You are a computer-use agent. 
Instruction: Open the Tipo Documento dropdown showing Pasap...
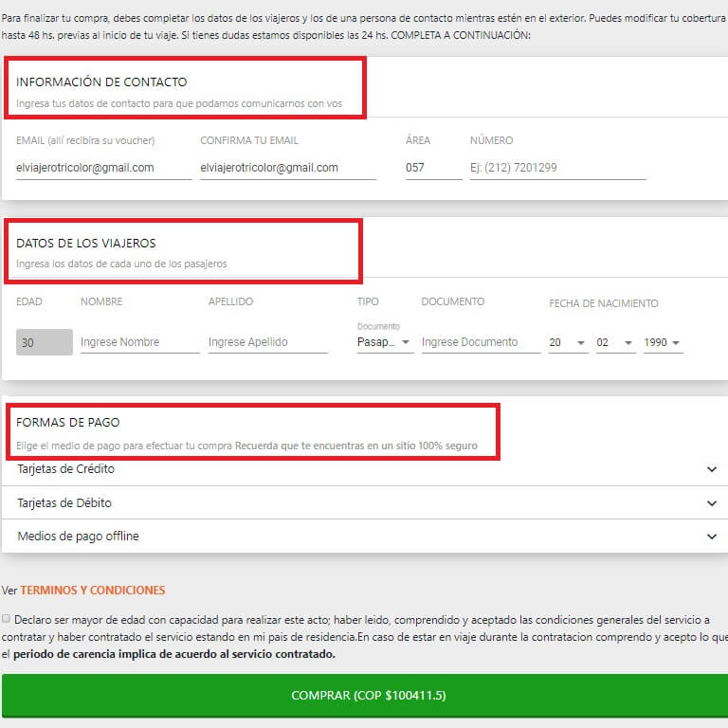(385, 342)
